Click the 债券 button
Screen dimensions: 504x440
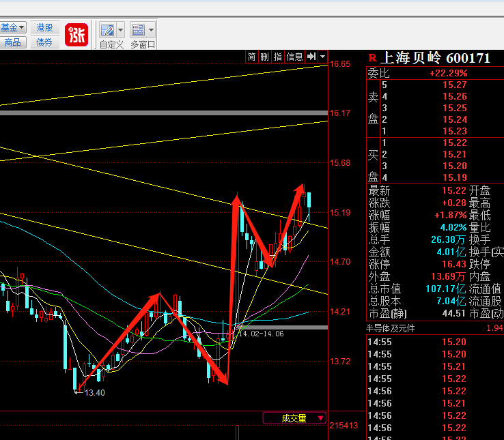click(x=44, y=42)
